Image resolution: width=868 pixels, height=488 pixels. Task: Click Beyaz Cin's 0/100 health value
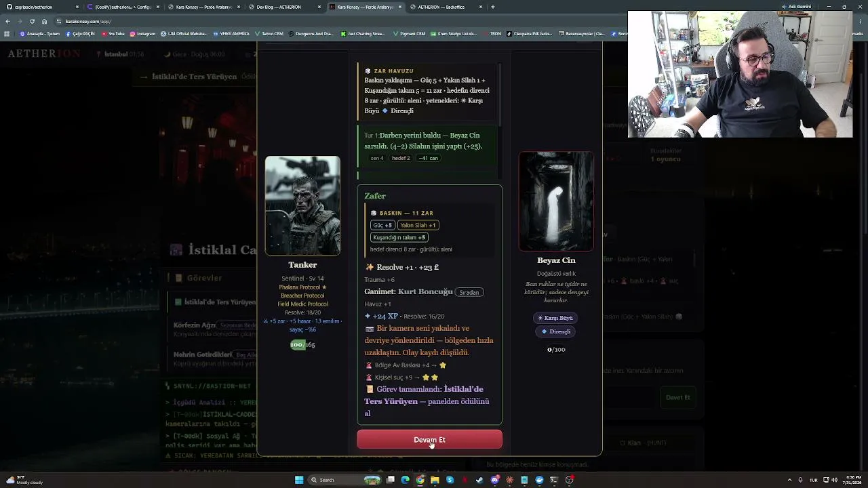coord(556,350)
